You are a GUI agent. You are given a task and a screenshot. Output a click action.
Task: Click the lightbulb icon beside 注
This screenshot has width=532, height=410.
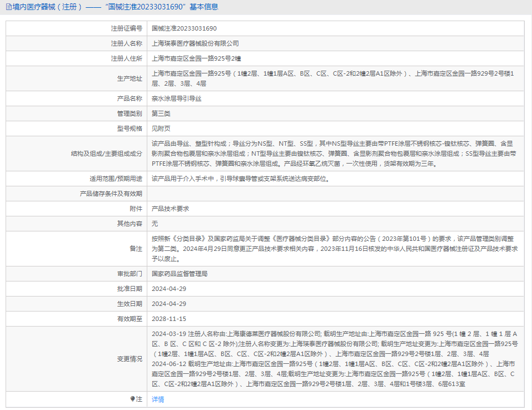[x=133, y=399]
